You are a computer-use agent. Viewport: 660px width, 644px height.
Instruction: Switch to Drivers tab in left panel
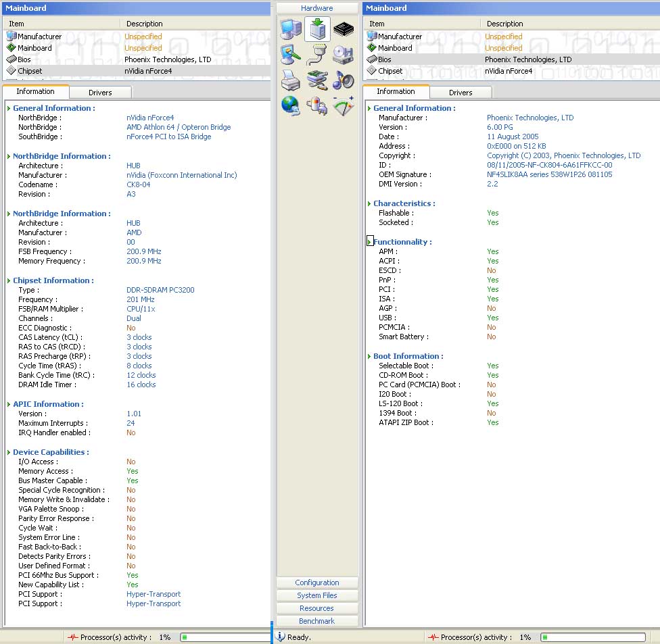point(100,93)
